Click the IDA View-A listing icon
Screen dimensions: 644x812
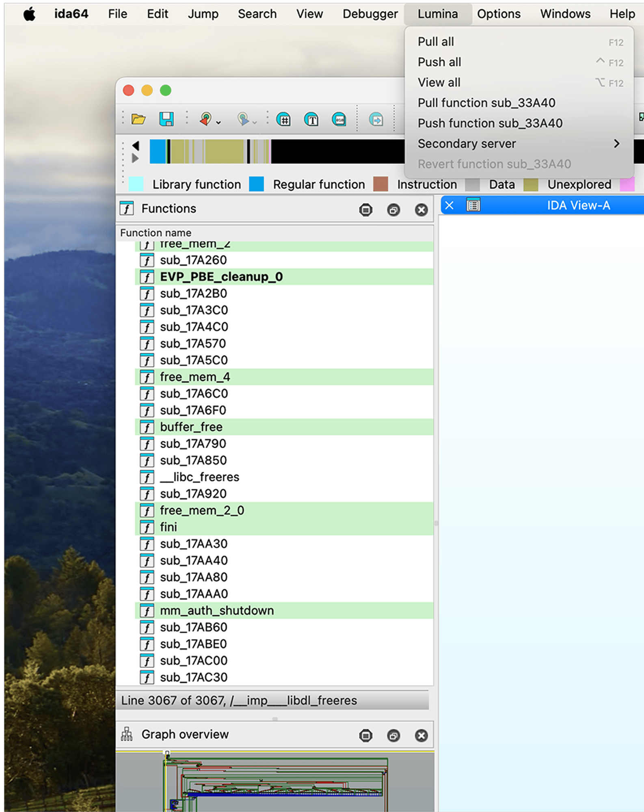click(x=473, y=205)
